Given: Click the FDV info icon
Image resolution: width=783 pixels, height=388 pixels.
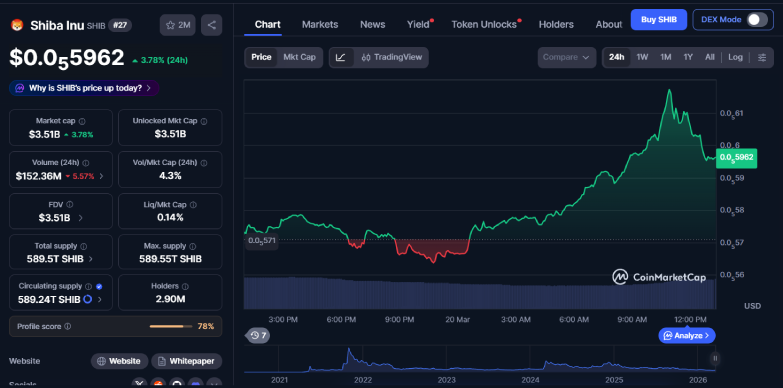Looking at the screenshot, I should [69, 204].
